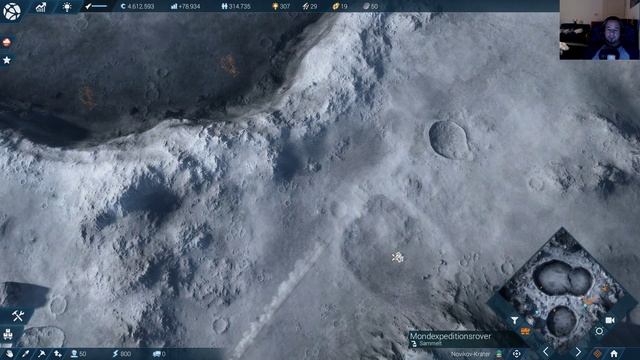Click the income value +78.934
The height and width of the screenshot is (360, 640).
tap(186, 7)
